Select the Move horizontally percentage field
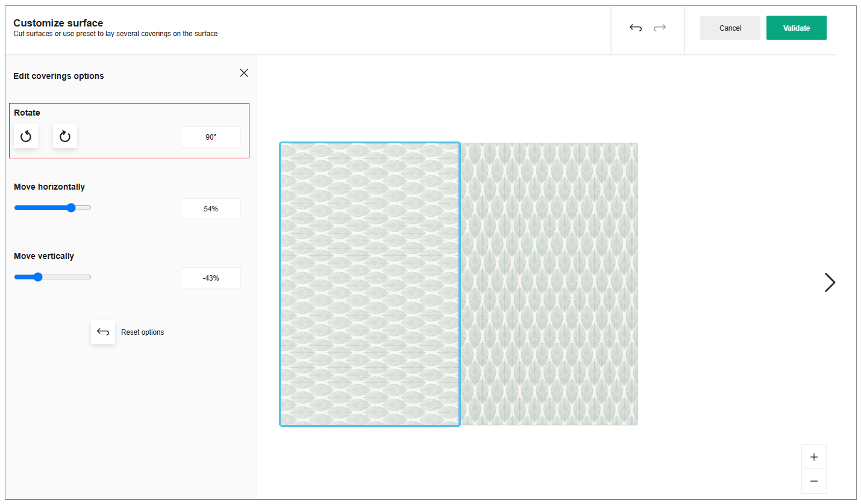The width and height of the screenshot is (861, 504). [210, 208]
